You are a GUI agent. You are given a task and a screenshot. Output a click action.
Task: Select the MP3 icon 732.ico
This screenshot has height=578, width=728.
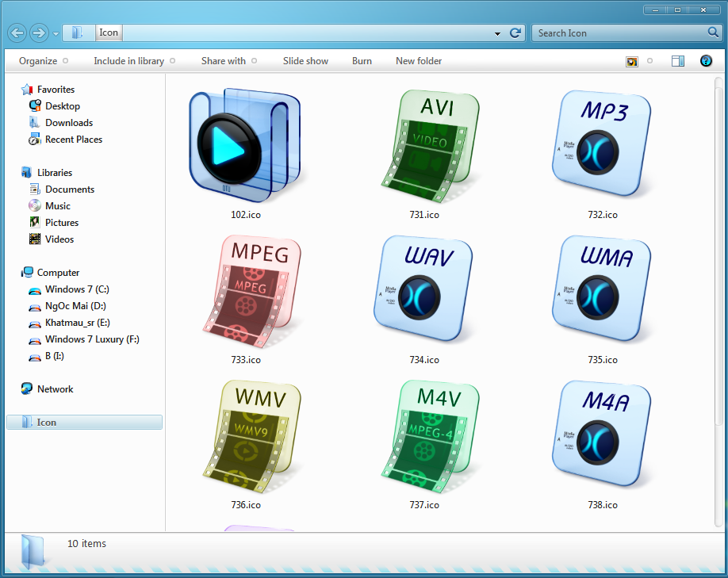(602, 144)
